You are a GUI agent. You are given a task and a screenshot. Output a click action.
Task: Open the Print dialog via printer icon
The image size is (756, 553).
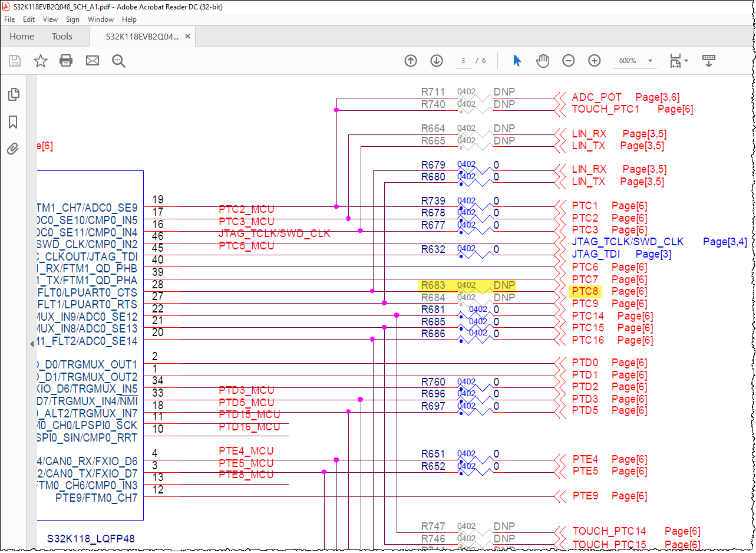(x=66, y=60)
